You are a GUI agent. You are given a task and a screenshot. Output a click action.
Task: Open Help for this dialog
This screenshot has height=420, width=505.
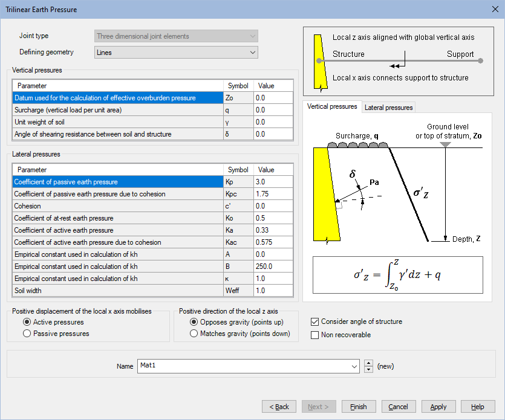(x=477, y=407)
